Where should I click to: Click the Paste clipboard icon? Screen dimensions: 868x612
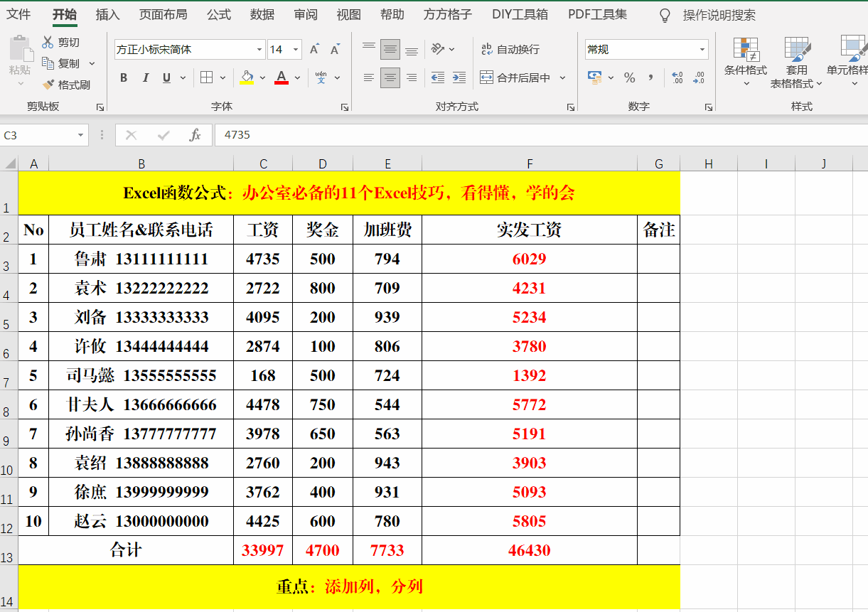pyautogui.click(x=20, y=50)
